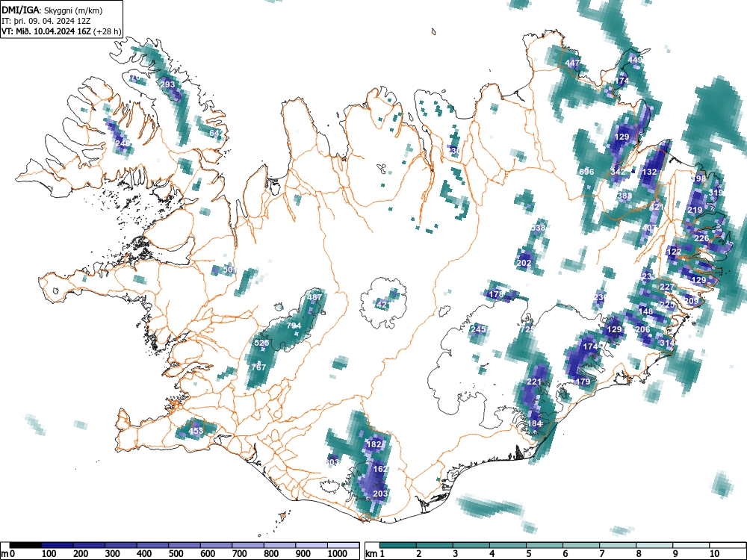Click the visibility value '319'
The image size is (747, 560).
tap(716, 193)
